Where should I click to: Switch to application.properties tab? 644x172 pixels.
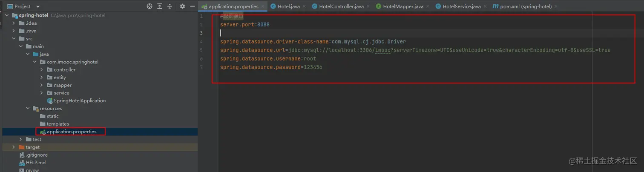[233, 6]
